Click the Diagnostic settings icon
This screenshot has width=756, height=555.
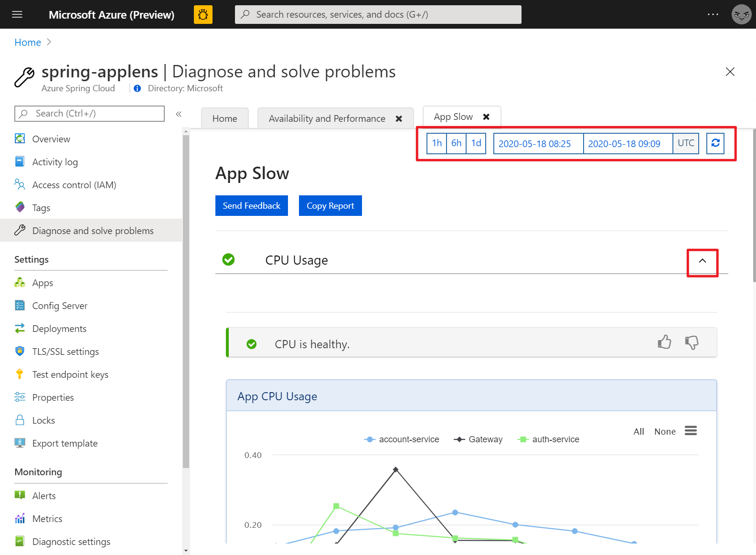pos(20,541)
